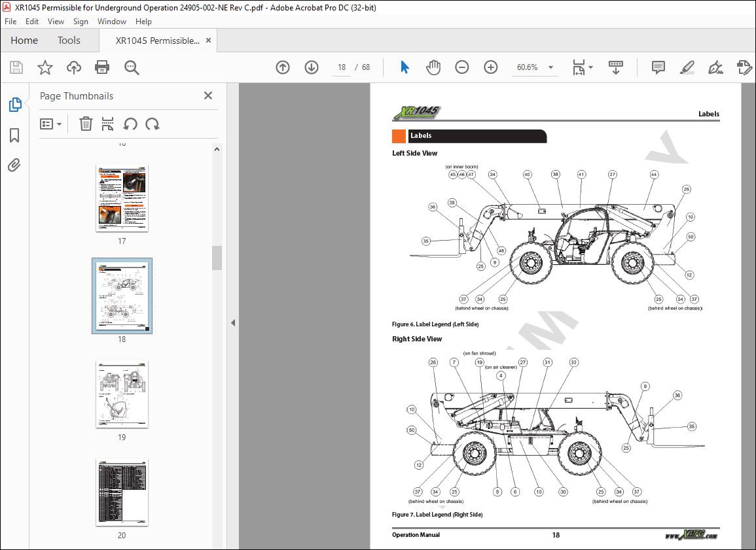This screenshot has width=756, height=550.
Task: Open the Sign document tool
Action: coord(715,67)
